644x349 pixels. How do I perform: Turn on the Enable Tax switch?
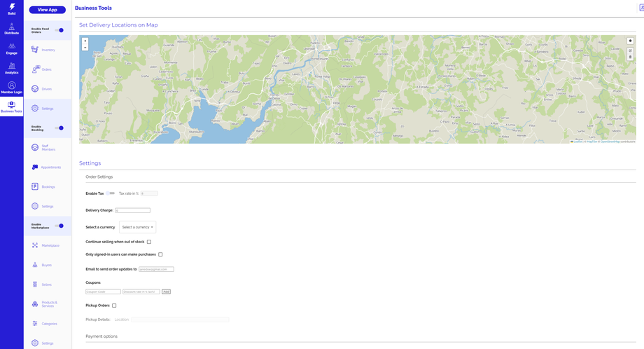click(x=111, y=193)
